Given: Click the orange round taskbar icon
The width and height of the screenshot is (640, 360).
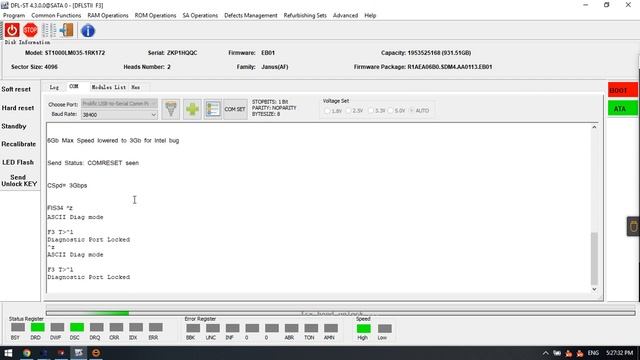Looking at the screenshot, I should coord(96,353).
